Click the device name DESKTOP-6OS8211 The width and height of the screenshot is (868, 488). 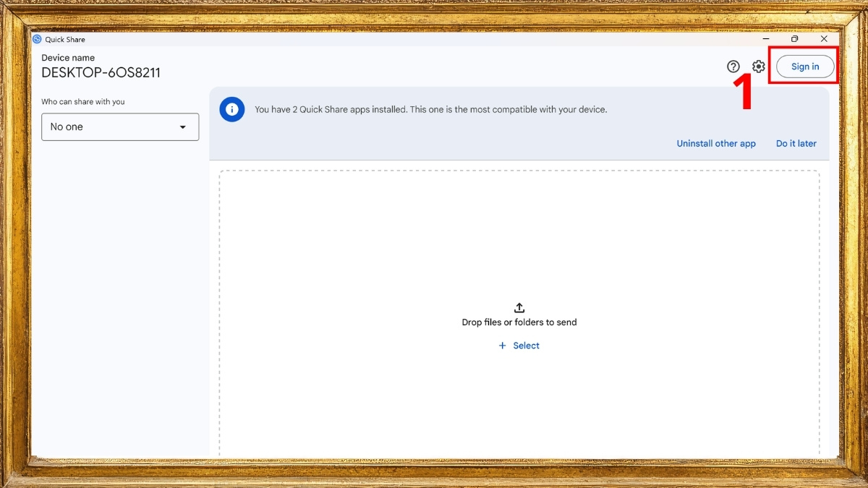tap(101, 73)
